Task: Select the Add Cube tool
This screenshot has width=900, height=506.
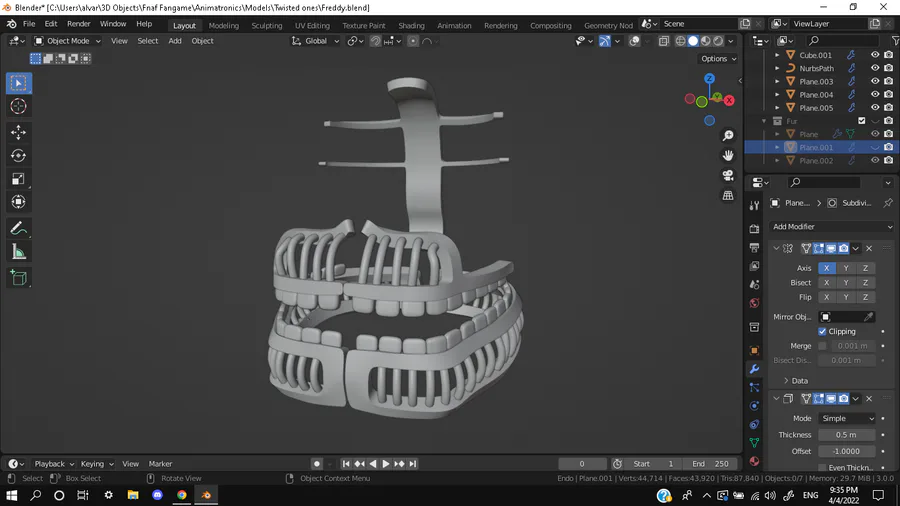Action: [18, 278]
